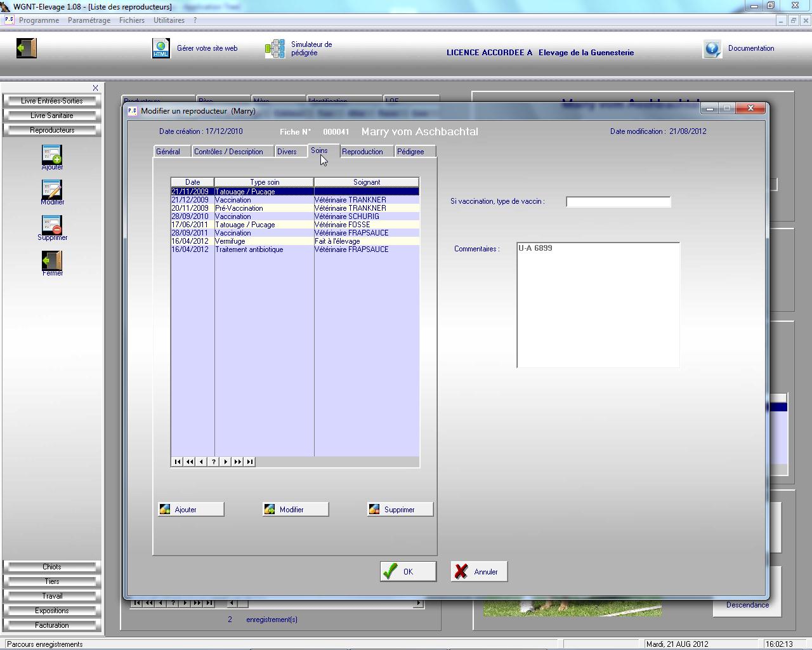Select the Vermifuge row dated 16/04/2012
This screenshot has width=812, height=650.
tap(264, 241)
